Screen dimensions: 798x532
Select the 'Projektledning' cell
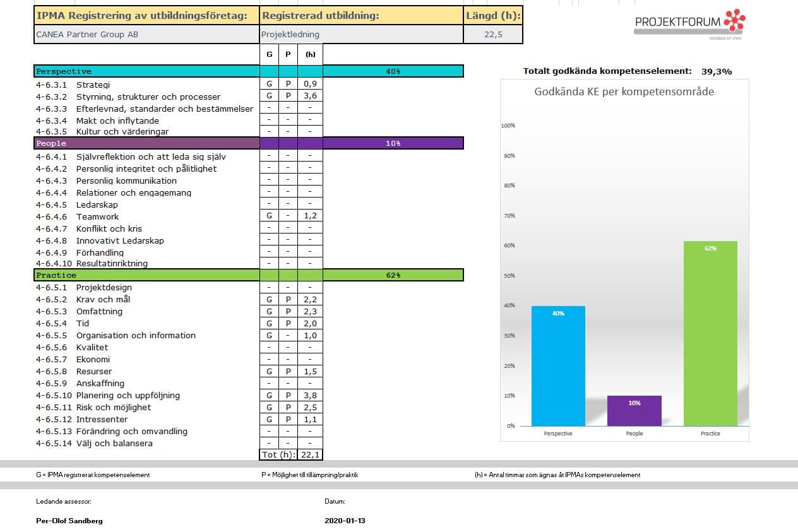click(x=361, y=34)
